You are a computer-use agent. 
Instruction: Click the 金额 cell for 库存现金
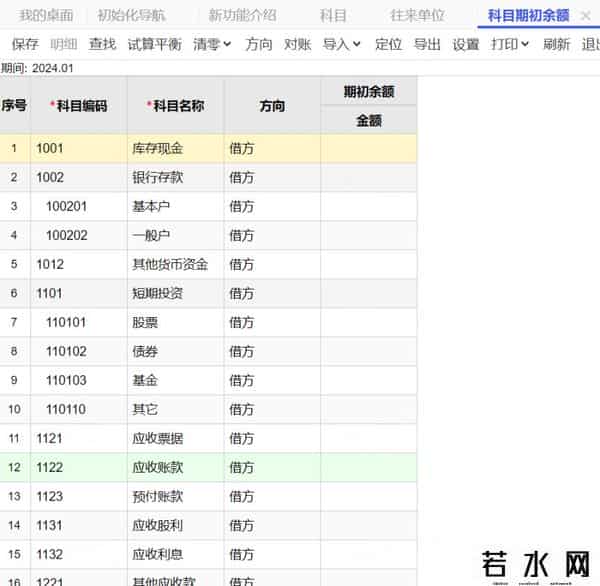click(368, 148)
